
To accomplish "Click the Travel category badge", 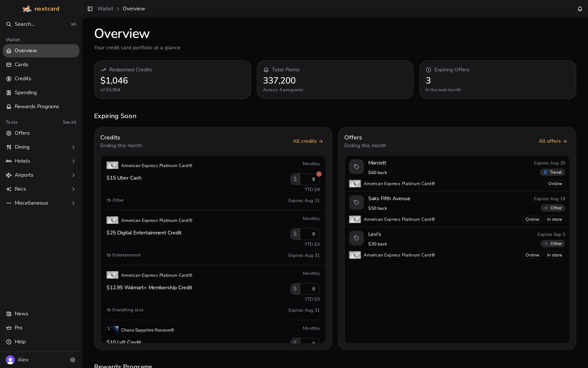I will click(552, 172).
